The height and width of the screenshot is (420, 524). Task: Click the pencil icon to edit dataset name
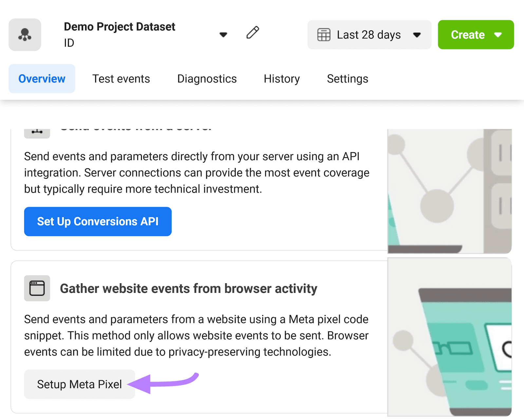point(252,32)
